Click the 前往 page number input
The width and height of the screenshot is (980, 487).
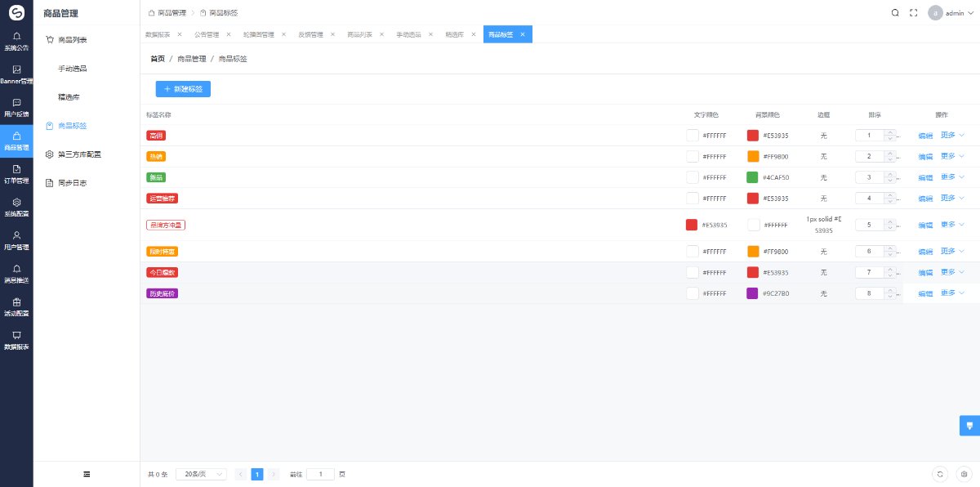(320, 474)
